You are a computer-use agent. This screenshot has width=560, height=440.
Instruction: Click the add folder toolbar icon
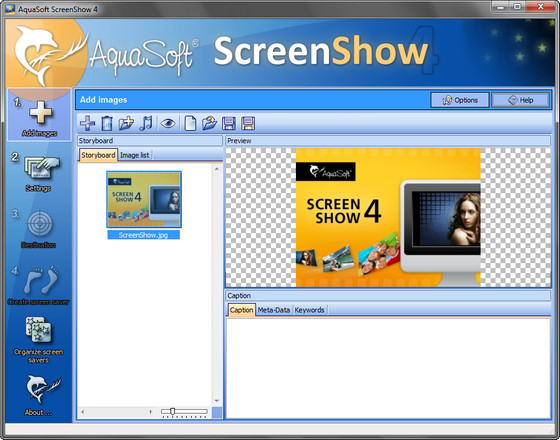pos(126,124)
